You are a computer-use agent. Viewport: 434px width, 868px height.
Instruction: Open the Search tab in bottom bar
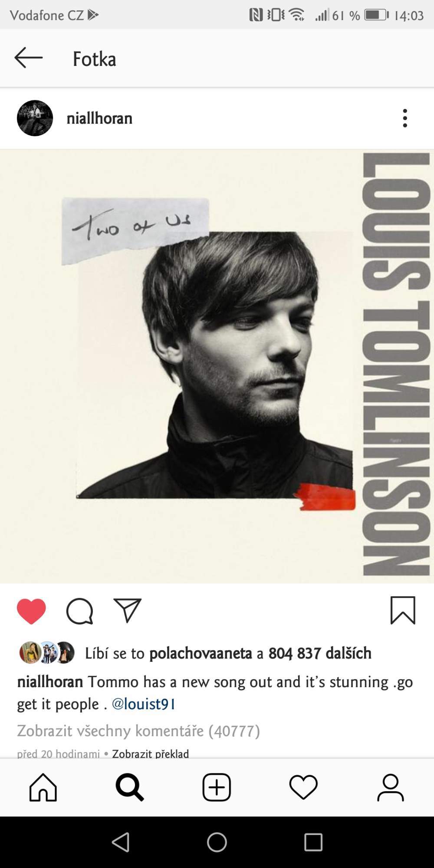(x=130, y=787)
